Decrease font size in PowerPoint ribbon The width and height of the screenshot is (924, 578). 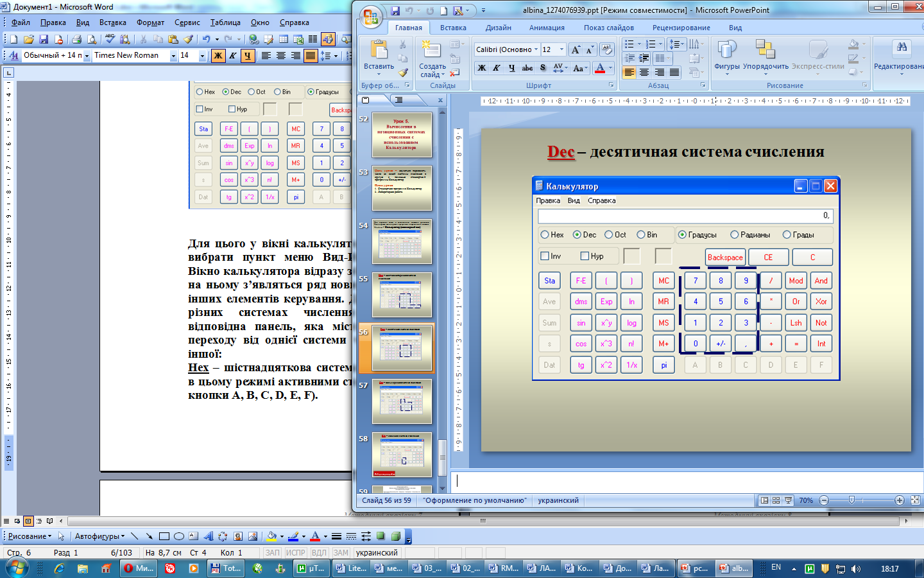point(589,49)
